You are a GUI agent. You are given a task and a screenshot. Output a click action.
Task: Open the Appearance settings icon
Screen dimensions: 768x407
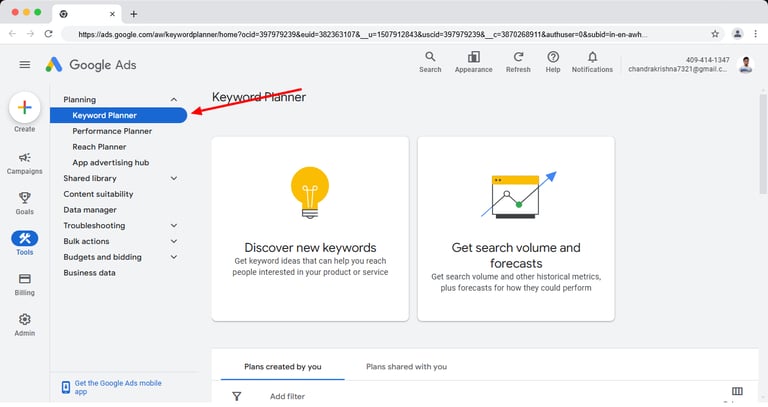click(473, 58)
